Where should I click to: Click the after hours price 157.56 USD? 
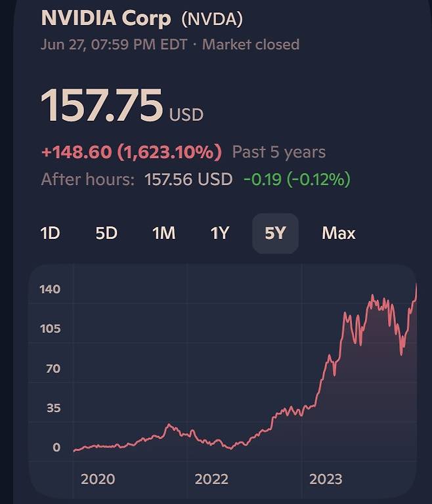click(188, 179)
